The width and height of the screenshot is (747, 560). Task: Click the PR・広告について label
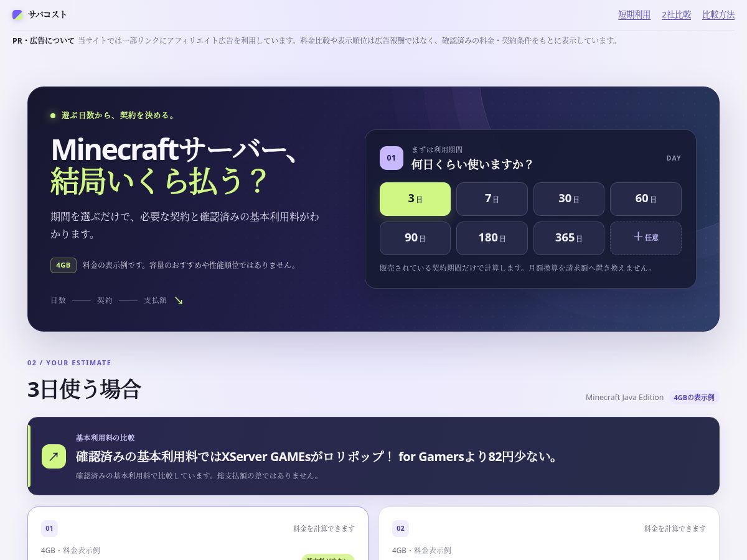pyautogui.click(x=44, y=40)
